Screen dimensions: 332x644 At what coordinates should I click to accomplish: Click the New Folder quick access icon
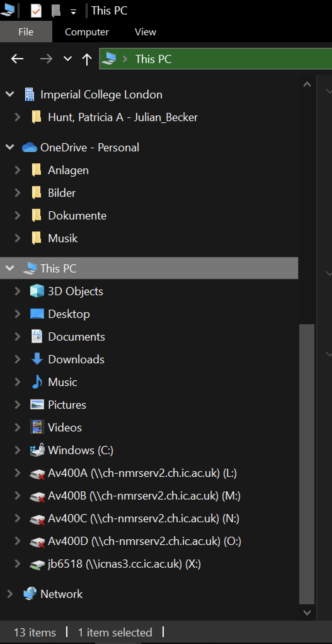click(x=56, y=11)
